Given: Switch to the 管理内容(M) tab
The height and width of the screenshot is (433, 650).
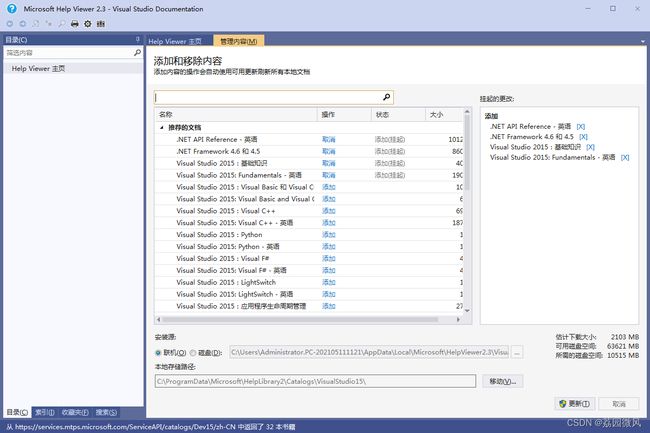Looking at the screenshot, I should pyautogui.click(x=238, y=41).
